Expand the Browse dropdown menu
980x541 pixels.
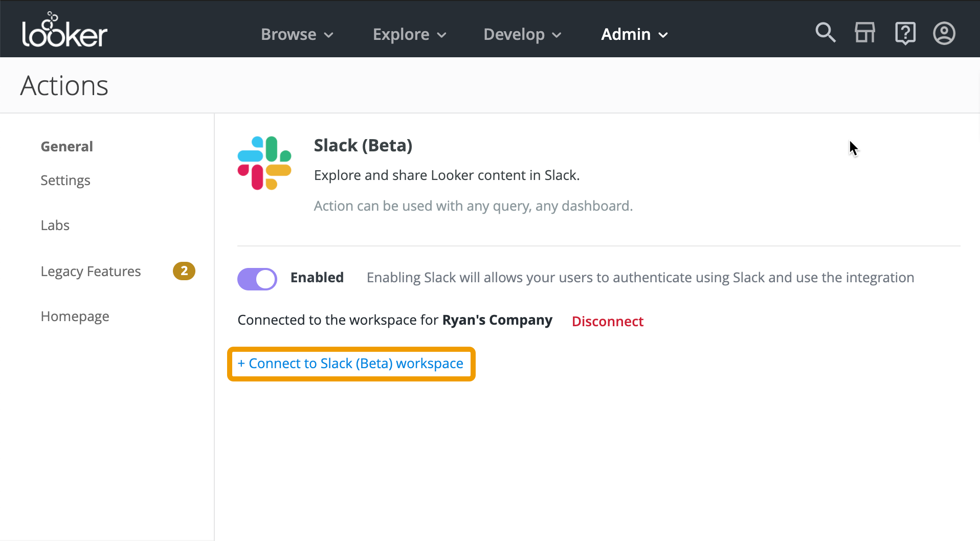[297, 34]
